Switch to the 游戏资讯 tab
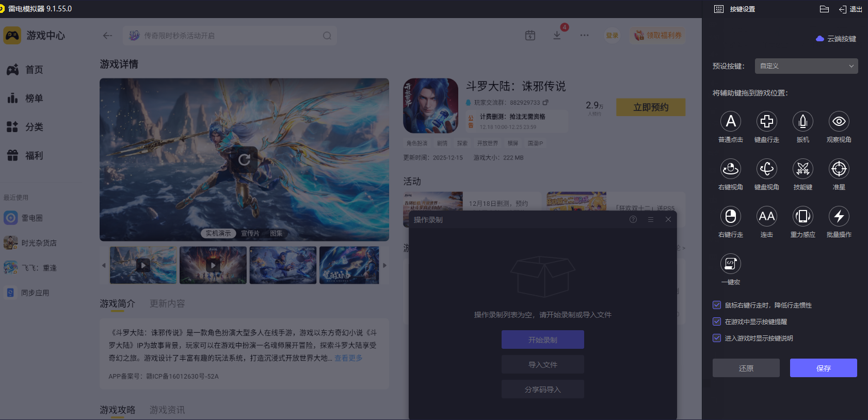The image size is (868, 420). 167,410
